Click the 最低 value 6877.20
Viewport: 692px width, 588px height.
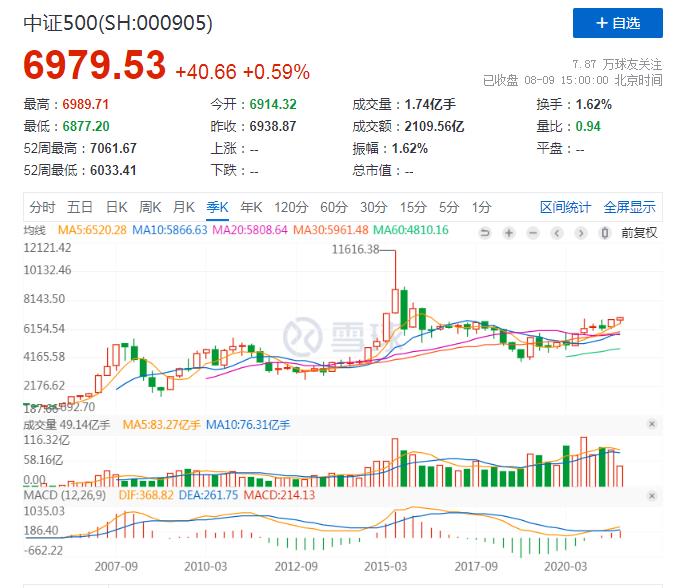[86, 127]
